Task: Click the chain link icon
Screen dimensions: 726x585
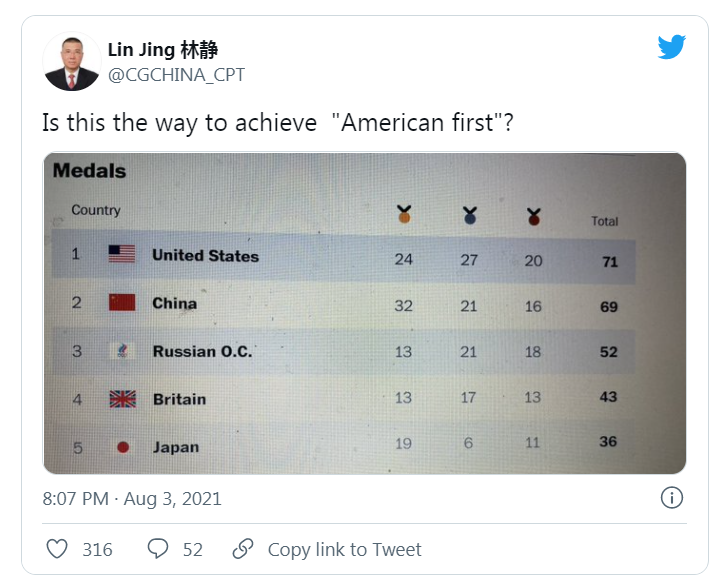Action: (x=243, y=549)
